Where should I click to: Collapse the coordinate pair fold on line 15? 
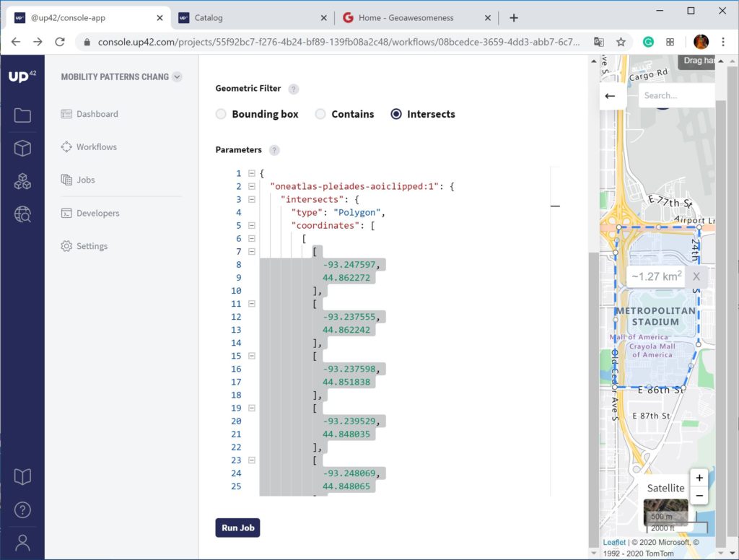pos(252,356)
